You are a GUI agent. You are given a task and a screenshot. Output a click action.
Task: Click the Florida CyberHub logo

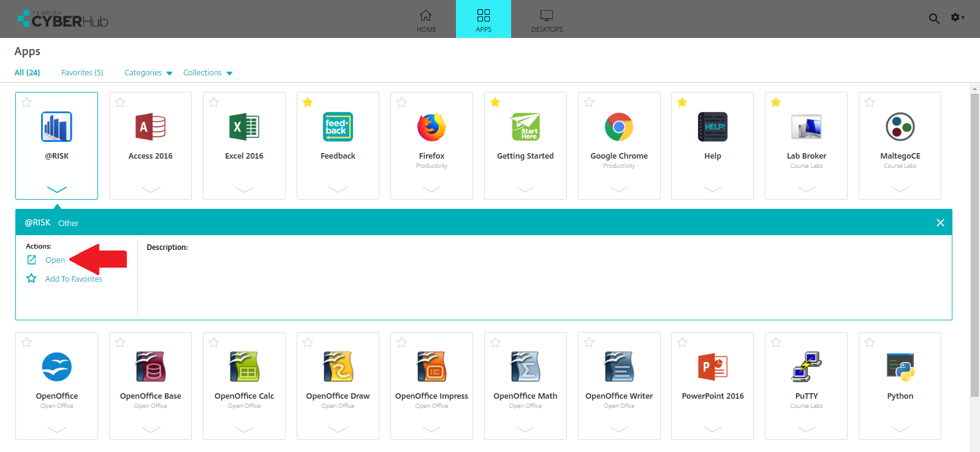point(63,19)
